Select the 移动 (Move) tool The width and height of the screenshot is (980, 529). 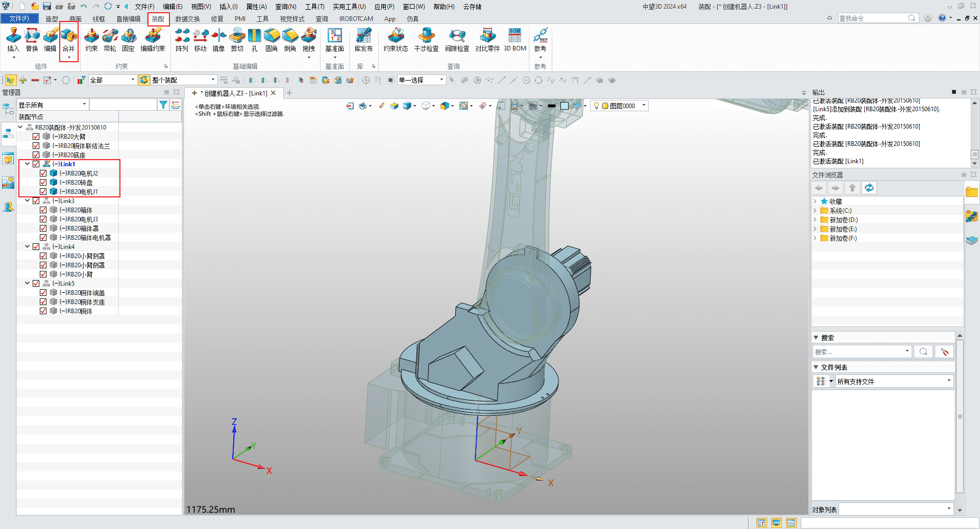200,40
